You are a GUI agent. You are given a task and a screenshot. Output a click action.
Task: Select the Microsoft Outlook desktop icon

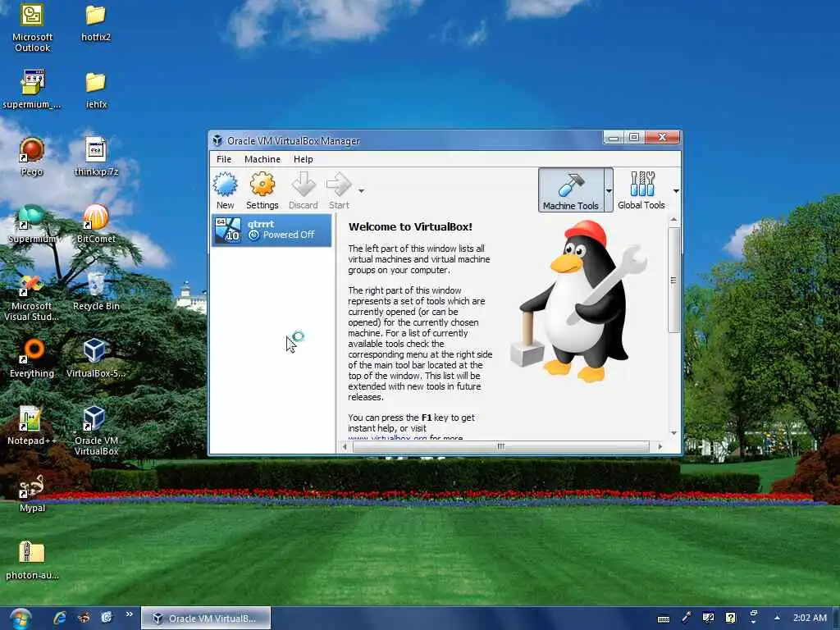click(32, 28)
